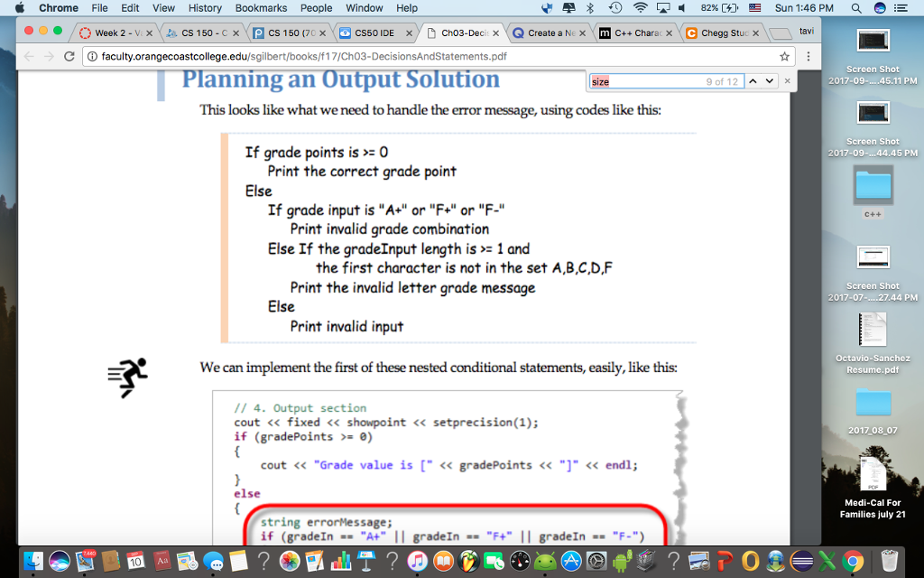
Task: Click the Bluetooth icon in the menu bar
Action: point(590,8)
